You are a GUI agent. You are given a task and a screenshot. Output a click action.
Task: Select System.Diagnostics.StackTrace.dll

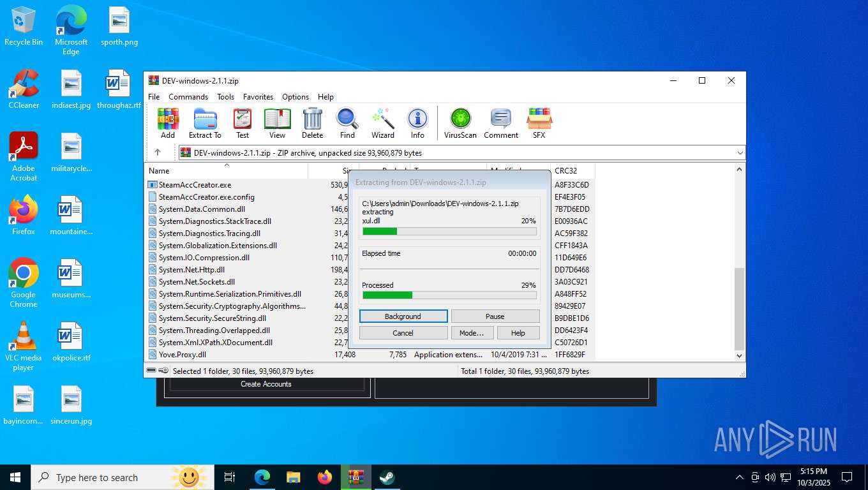coord(215,221)
